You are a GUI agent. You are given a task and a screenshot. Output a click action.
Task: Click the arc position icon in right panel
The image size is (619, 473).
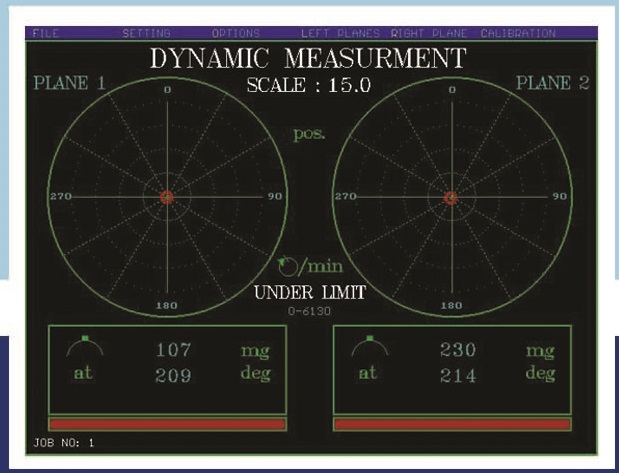(370, 347)
